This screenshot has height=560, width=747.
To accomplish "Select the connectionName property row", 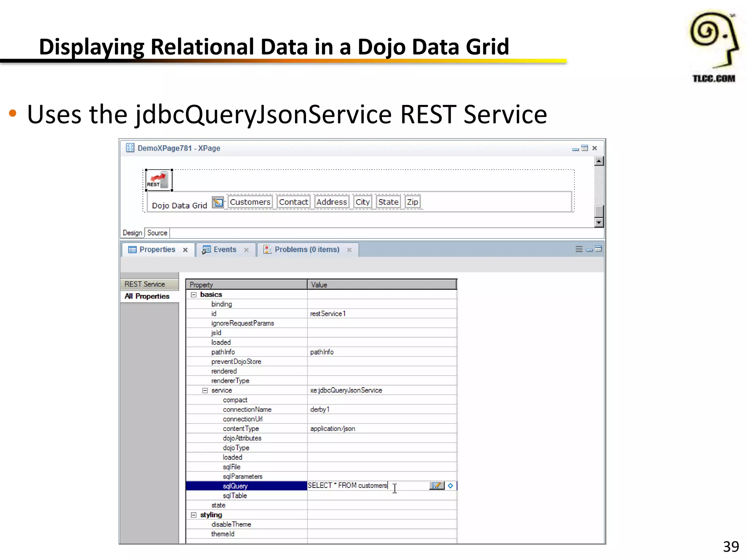I will 321,409.
